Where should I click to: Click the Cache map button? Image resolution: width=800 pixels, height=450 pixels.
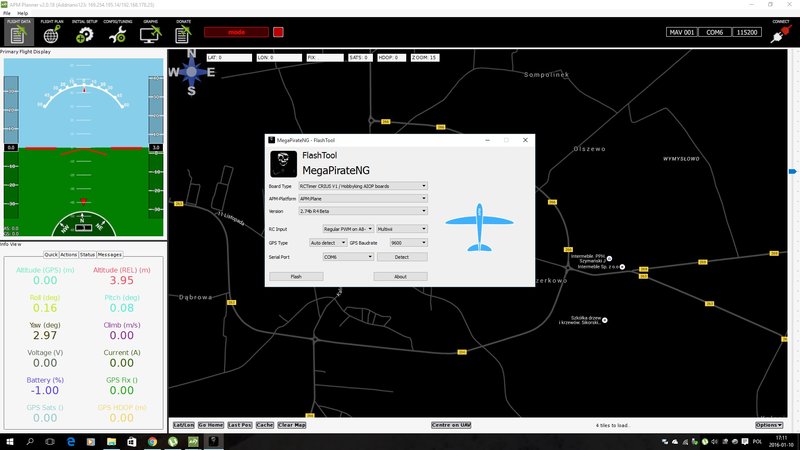point(265,425)
